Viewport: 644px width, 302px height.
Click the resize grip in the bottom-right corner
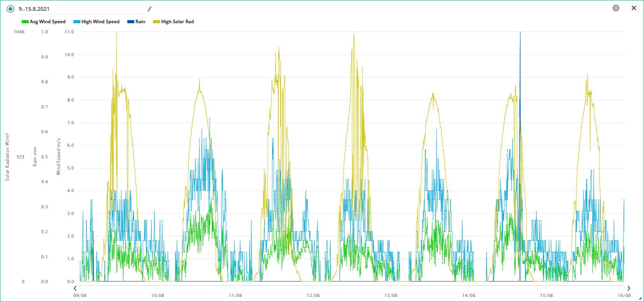[640, 299]
